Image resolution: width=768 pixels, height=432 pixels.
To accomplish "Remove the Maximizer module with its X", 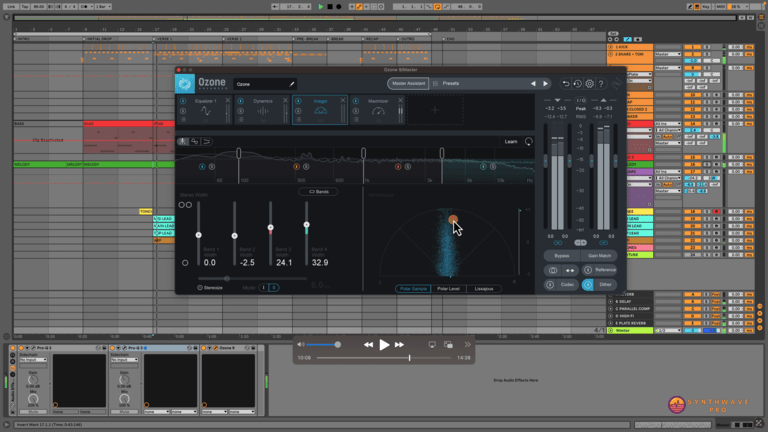I will point(400,100).
